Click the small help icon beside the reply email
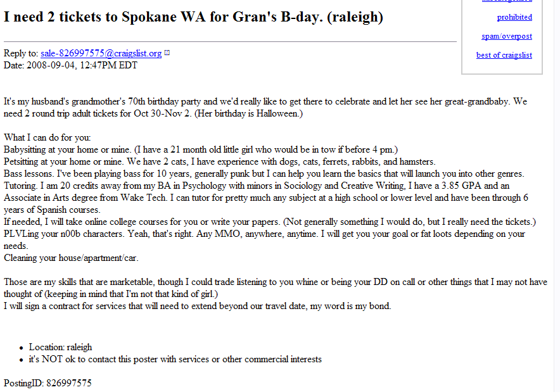 167,53
